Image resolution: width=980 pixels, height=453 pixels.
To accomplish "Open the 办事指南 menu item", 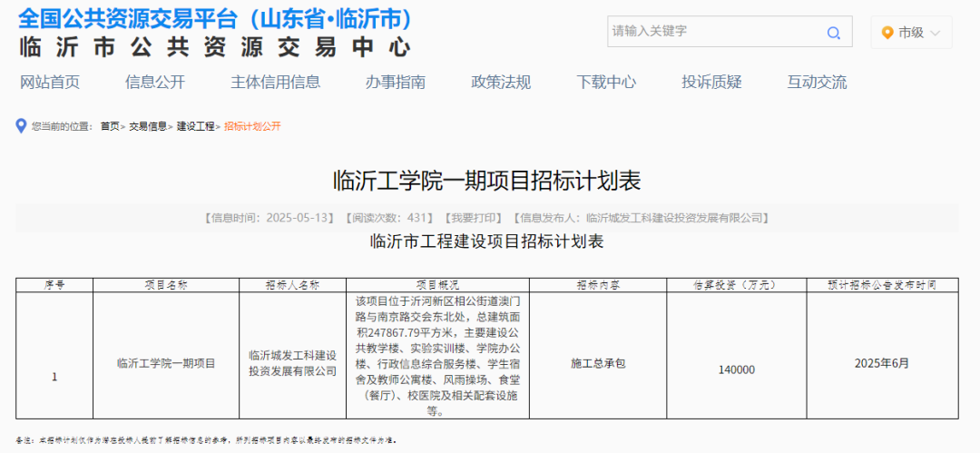I will (x=395, y=82).
